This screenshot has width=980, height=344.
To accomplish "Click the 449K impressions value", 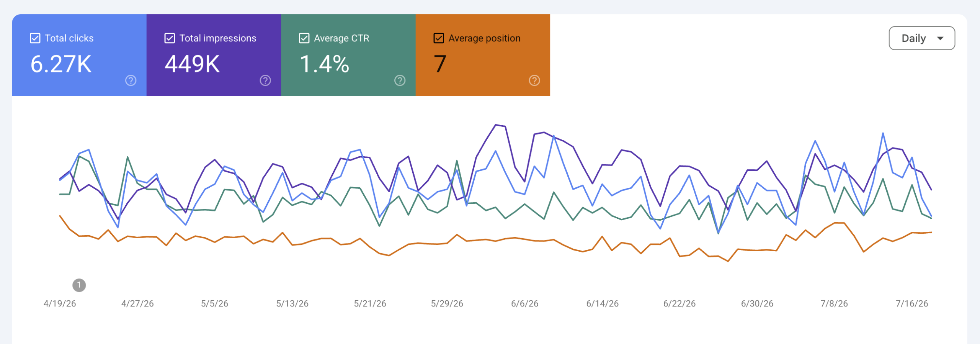I will [192, 64].
